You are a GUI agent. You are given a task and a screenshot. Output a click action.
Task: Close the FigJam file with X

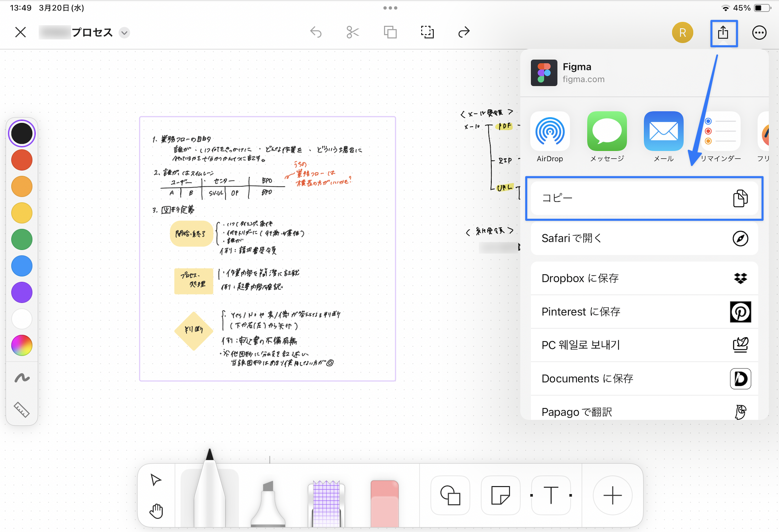[21, 32]
